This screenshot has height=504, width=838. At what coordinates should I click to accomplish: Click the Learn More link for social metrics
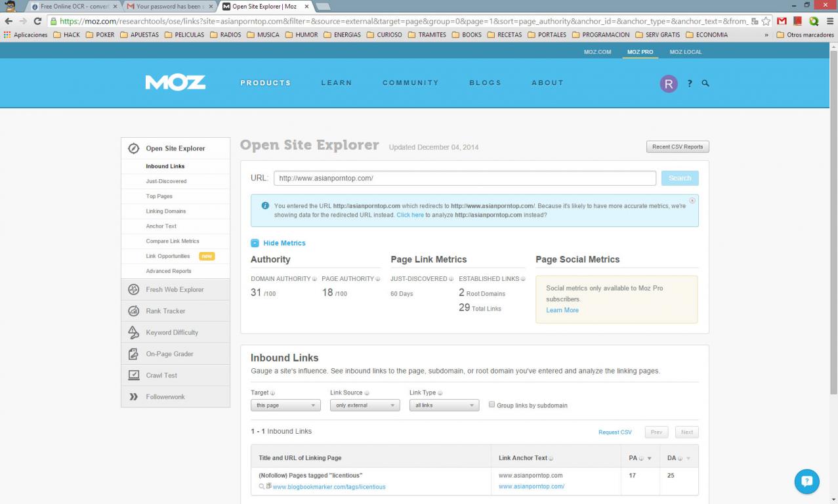562,310
